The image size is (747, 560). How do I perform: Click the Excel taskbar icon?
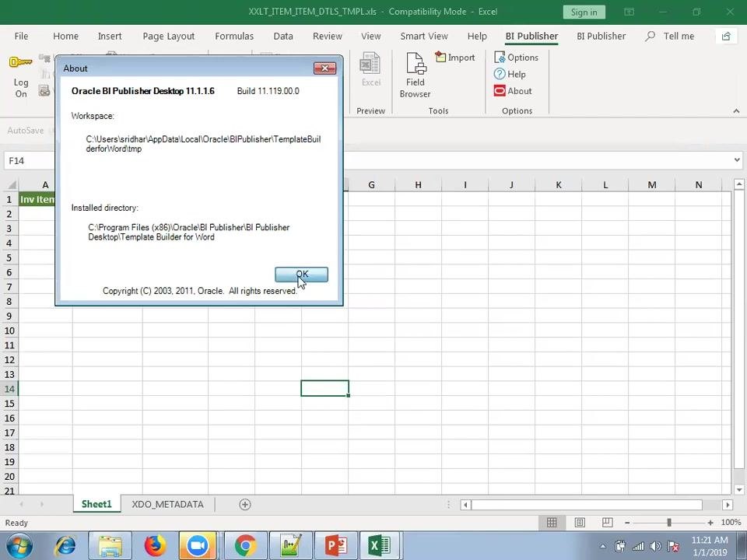pos(379,546)
